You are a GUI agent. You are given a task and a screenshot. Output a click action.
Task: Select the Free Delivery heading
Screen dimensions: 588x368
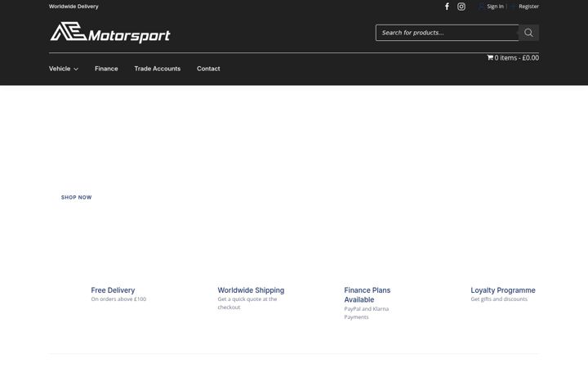coord(113,289)
